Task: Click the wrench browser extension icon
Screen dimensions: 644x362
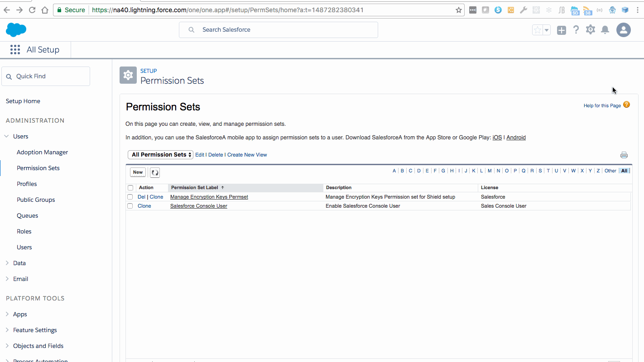Action: 524,10
